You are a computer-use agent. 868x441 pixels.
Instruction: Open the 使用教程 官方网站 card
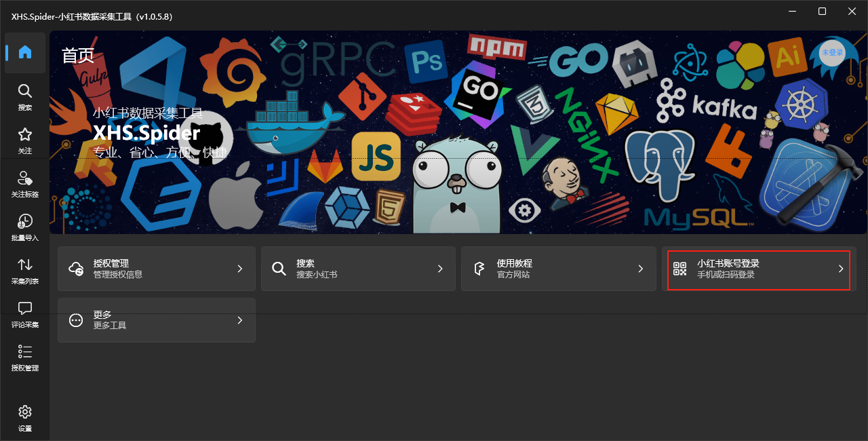point(557,269)
